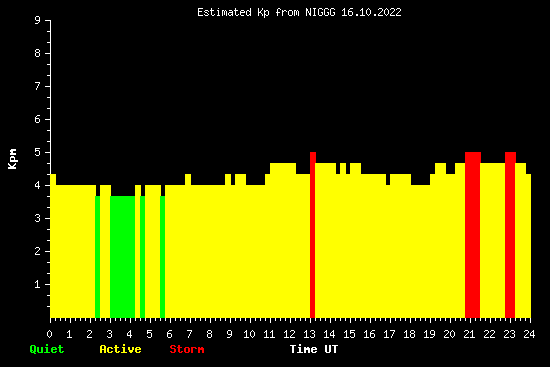Click the red Storm legend label

pyautogui.click(x=187, y=349)
